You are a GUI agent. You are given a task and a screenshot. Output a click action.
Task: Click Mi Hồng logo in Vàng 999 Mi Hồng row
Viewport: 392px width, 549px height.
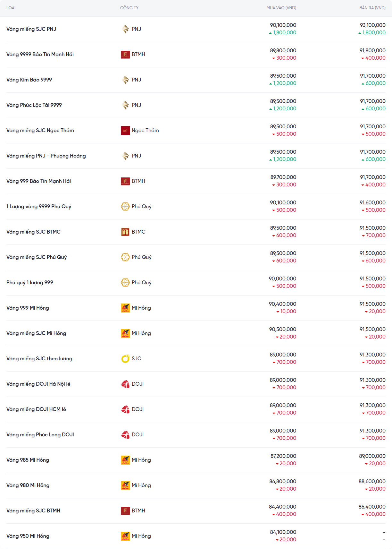coord(125,308)
